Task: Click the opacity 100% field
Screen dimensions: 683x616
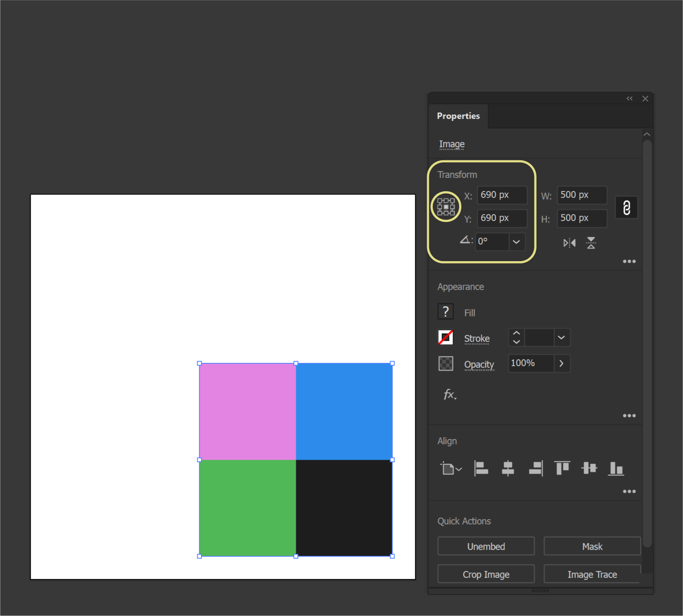Action: point(531,363)
